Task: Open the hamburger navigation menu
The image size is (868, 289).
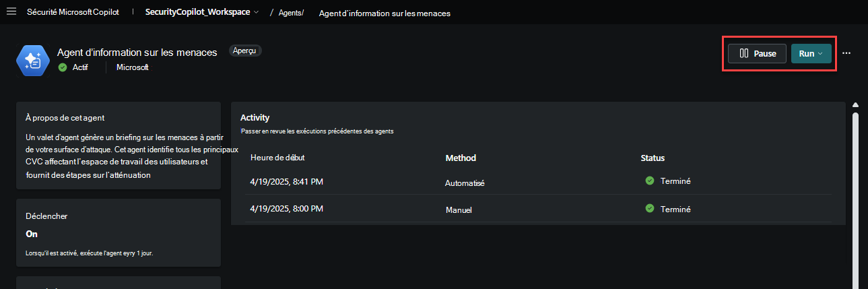Action: 11,12
